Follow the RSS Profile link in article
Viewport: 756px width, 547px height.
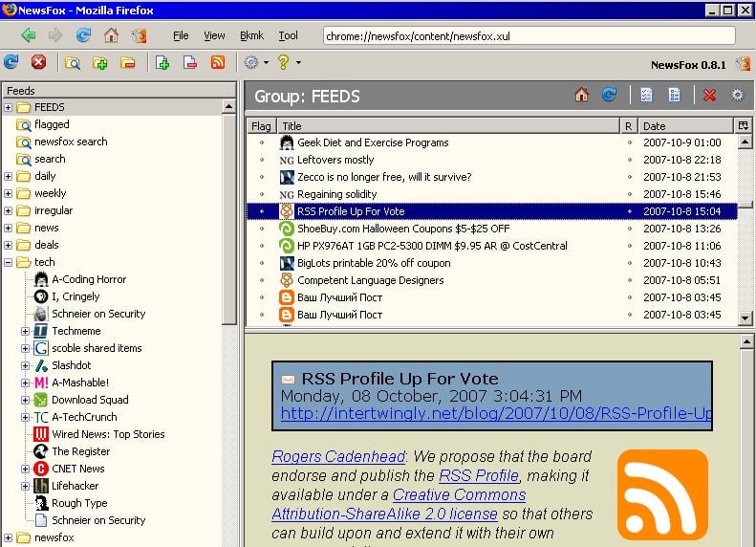click(478, 475)
